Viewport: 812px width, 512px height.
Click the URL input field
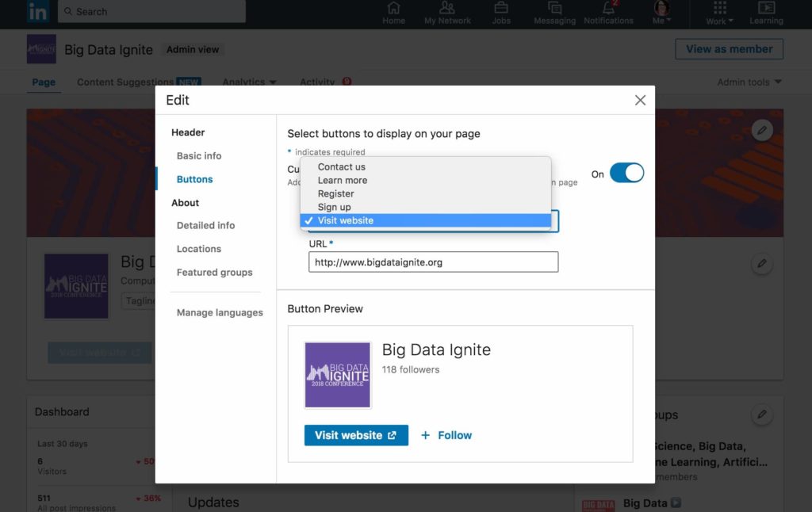[x=433, y=262]
